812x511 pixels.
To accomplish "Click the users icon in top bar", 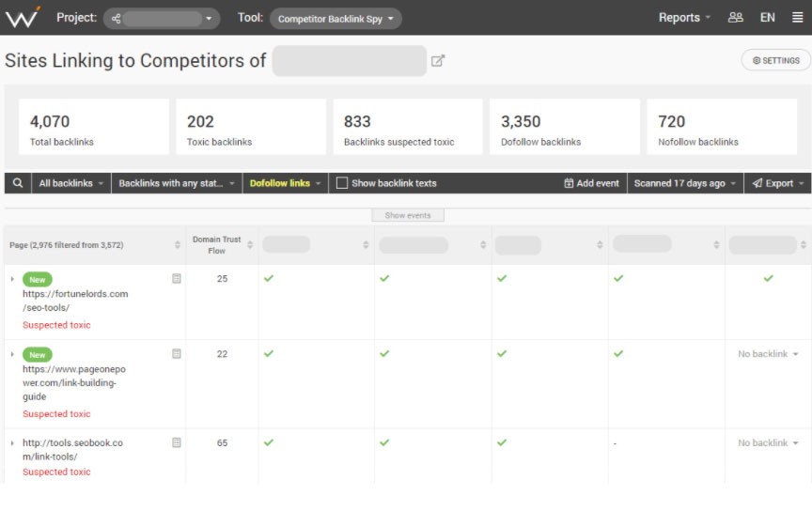I will [736, 18].
